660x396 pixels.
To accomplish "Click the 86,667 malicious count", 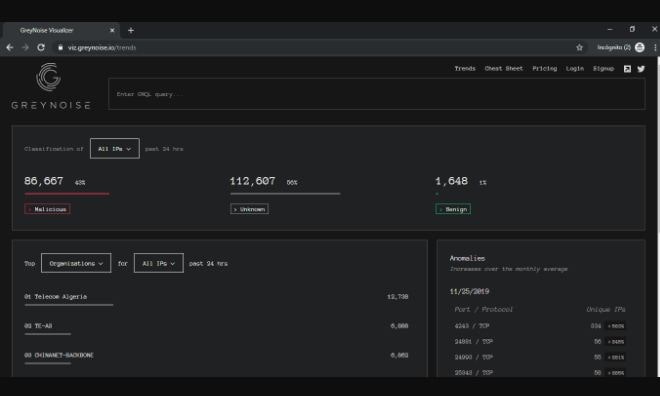I will coord(44,181).
